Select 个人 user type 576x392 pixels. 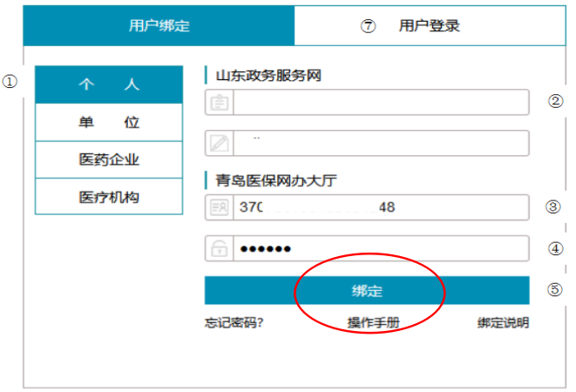[x=109, y=84]
